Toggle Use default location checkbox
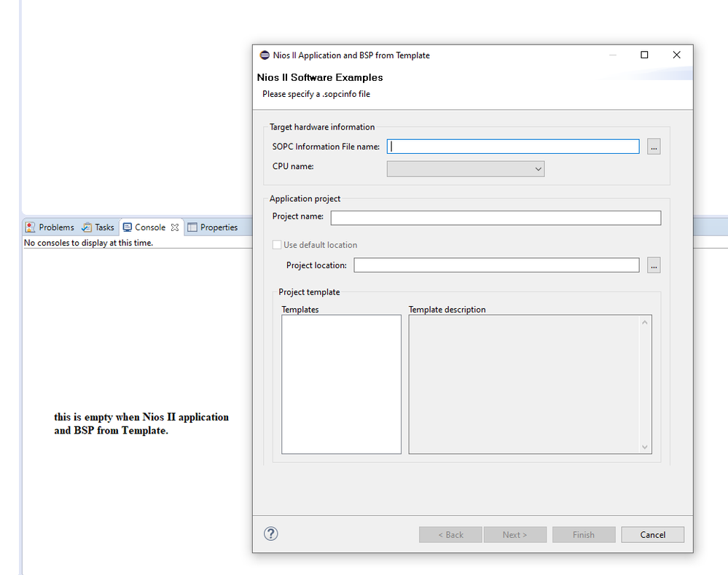Screen dimensions: 728x575 pos(277,245)
